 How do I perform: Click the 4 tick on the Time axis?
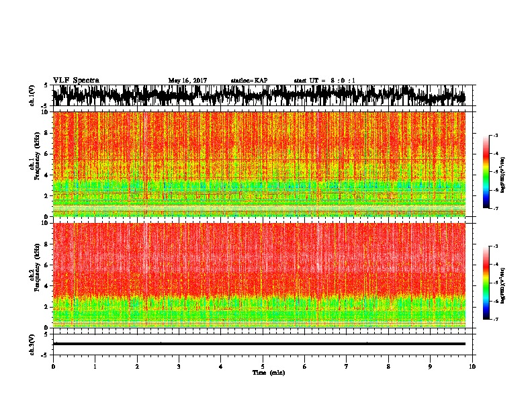[x=221, y=367]
